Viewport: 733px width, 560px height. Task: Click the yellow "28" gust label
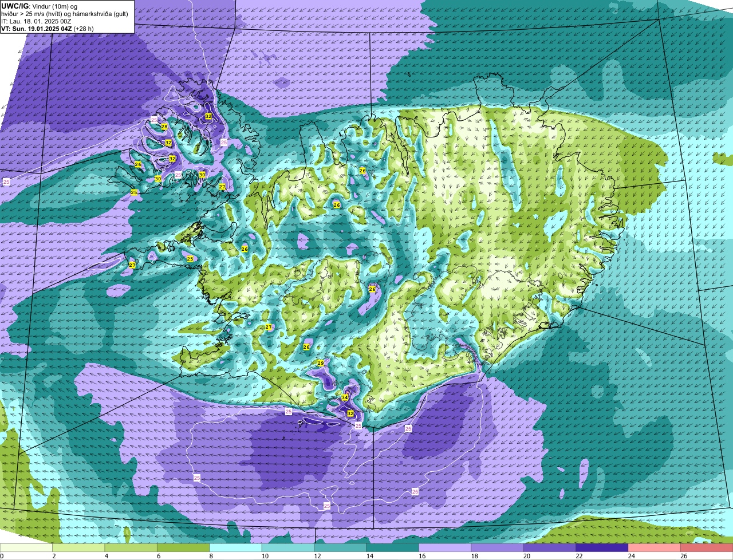[164, 127]
